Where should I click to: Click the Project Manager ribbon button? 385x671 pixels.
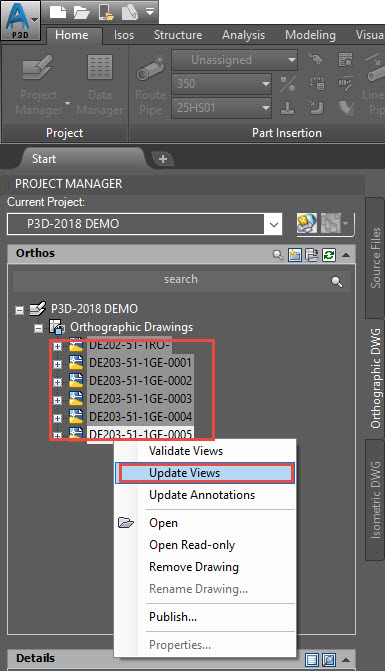click(x=38, y=86)
